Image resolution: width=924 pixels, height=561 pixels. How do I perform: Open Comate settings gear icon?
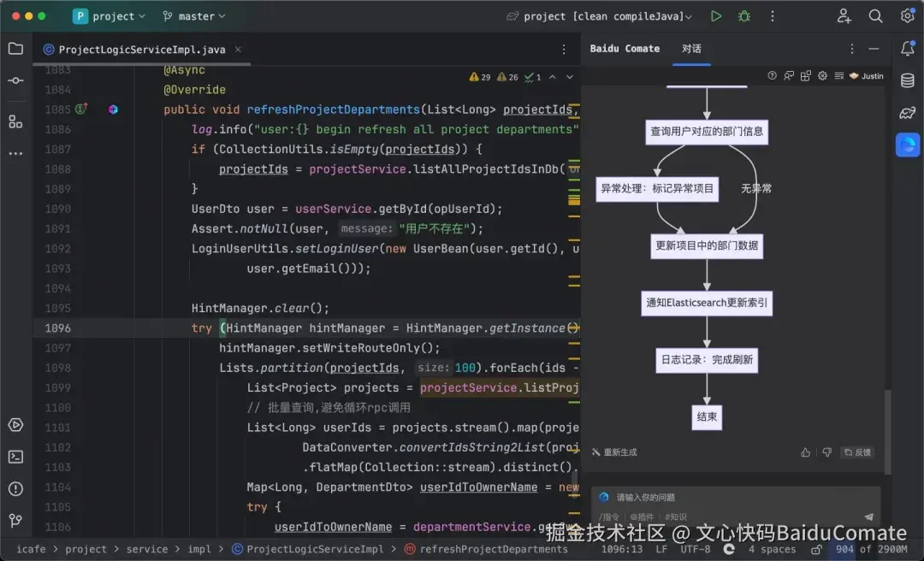(x=822, y=75)
